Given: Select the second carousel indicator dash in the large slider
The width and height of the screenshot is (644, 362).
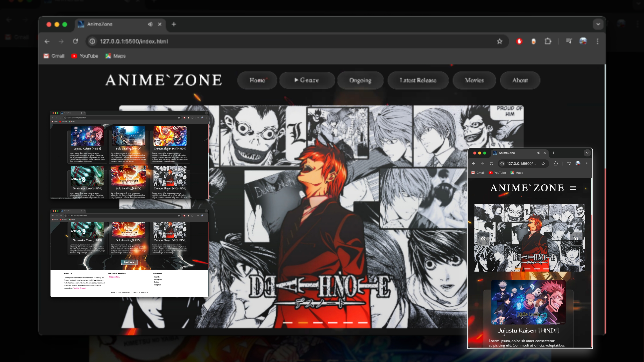Looking at the screenshot, I should [x=303, y=323].
